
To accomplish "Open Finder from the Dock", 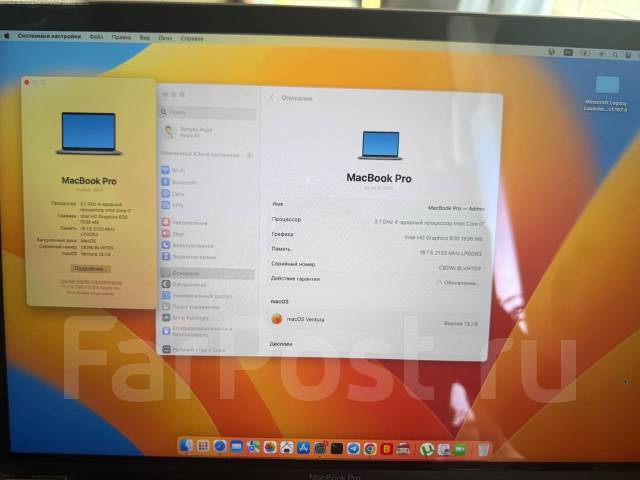I will click(x=186, y=447).
